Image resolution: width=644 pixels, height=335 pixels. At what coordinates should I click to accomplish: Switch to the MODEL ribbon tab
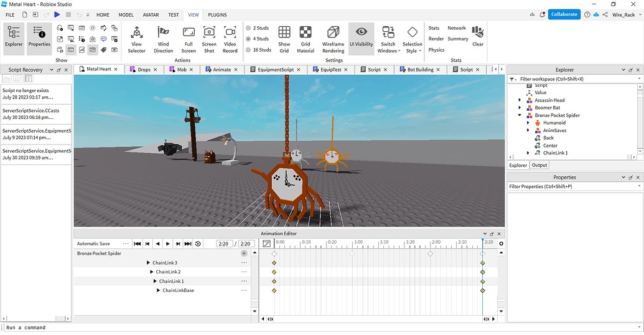point(126,15)
